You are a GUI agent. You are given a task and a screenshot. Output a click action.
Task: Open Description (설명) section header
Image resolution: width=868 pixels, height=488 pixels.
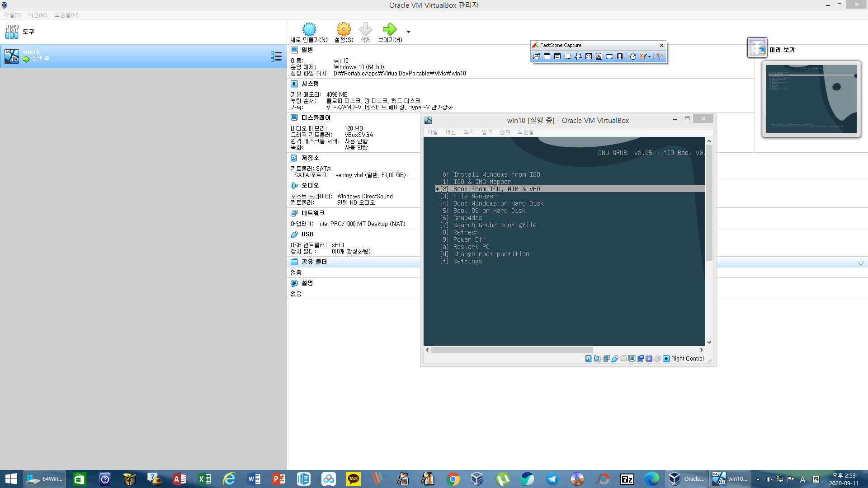pyautogui.click(x=307, y=283)
